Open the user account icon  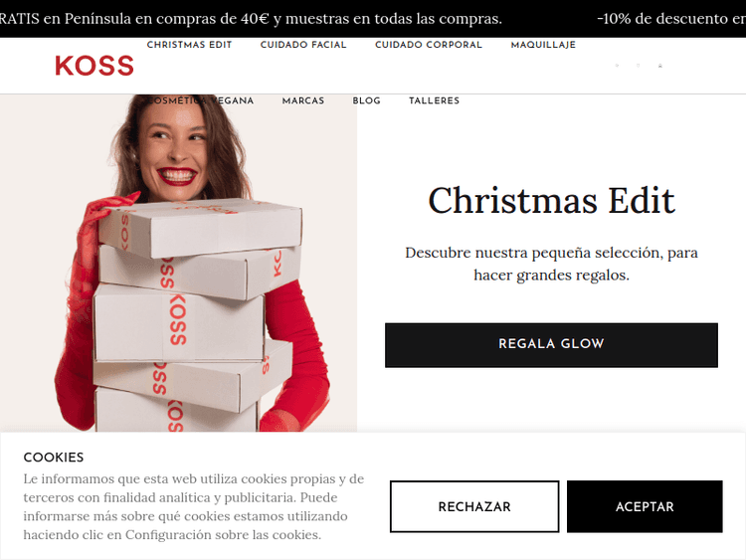click(x=659, y=66)
